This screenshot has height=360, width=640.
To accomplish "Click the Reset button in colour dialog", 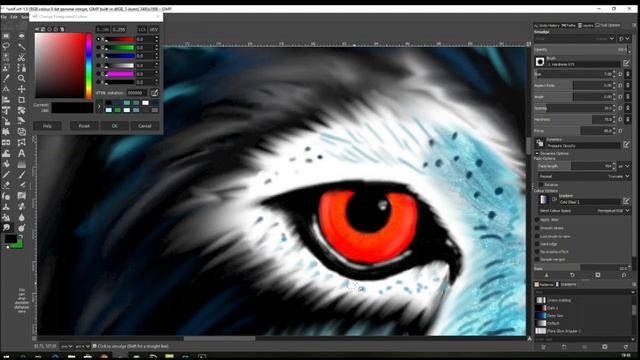I will (84, 126).
